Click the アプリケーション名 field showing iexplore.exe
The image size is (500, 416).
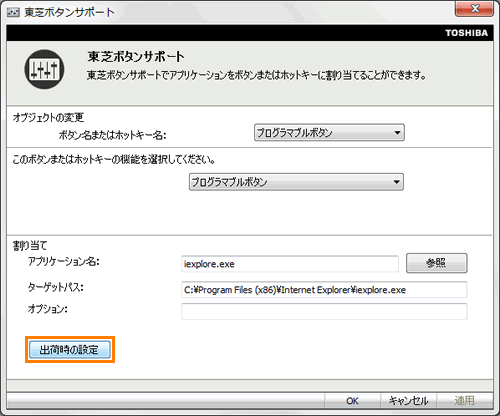coord(290,264)
